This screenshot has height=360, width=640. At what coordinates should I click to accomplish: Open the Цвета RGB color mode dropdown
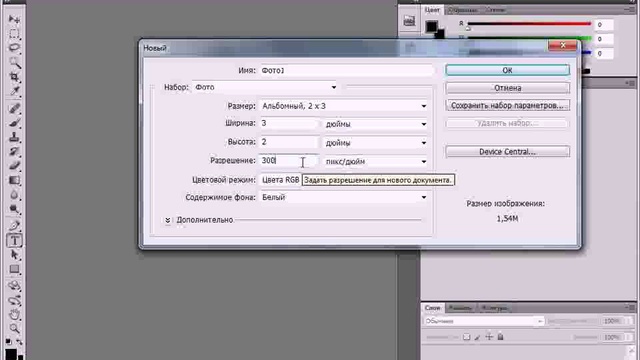tap(280, 180)
